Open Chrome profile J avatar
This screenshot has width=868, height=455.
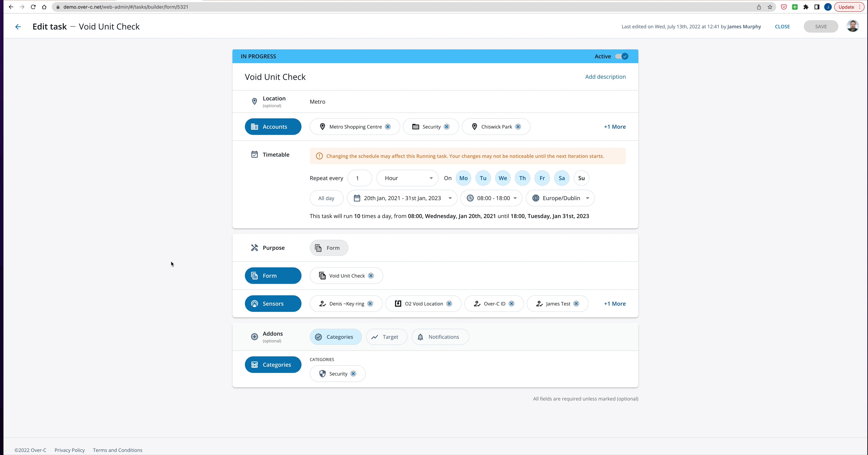point(828,7)
